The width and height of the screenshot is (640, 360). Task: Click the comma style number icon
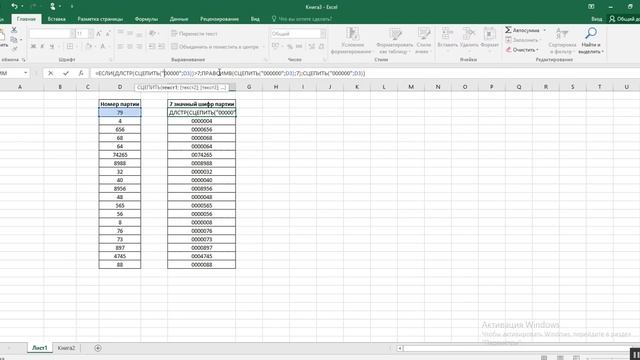pyautogui.click(x=299, y=47)
